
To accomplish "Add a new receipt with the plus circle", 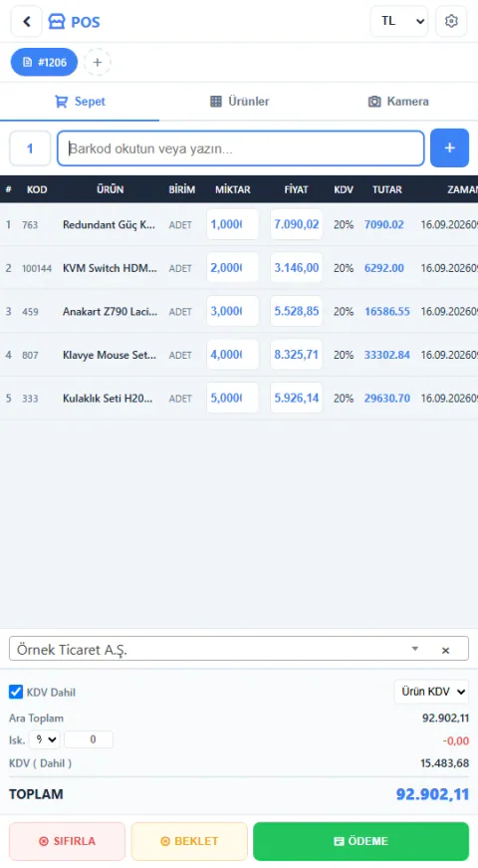I will 98,62.
